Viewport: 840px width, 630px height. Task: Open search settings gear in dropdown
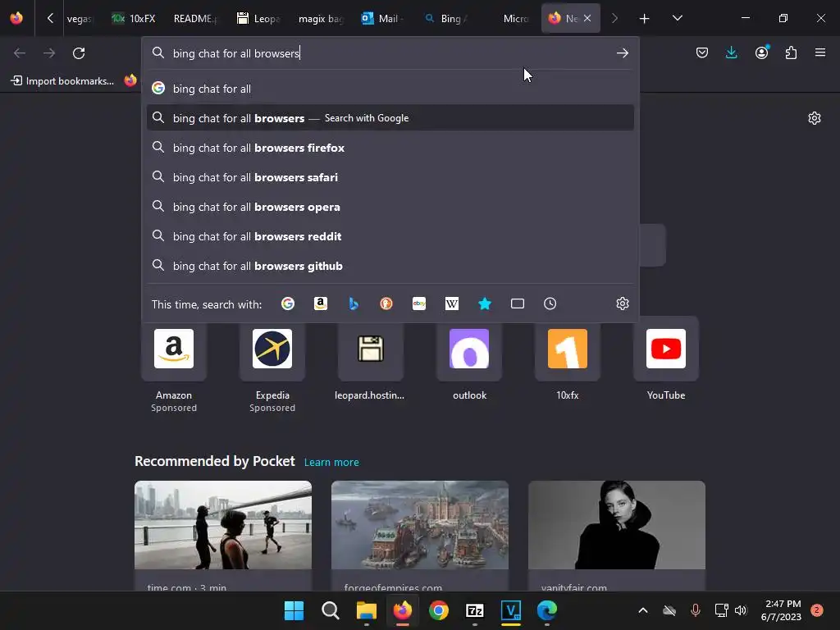pos(623,304)
